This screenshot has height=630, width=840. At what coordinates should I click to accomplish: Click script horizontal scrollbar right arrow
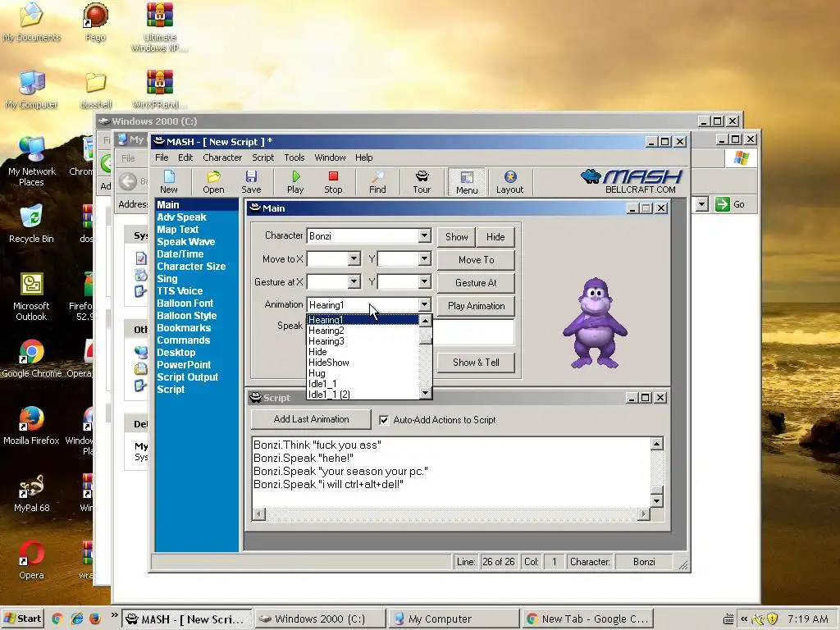click(643, 514)
